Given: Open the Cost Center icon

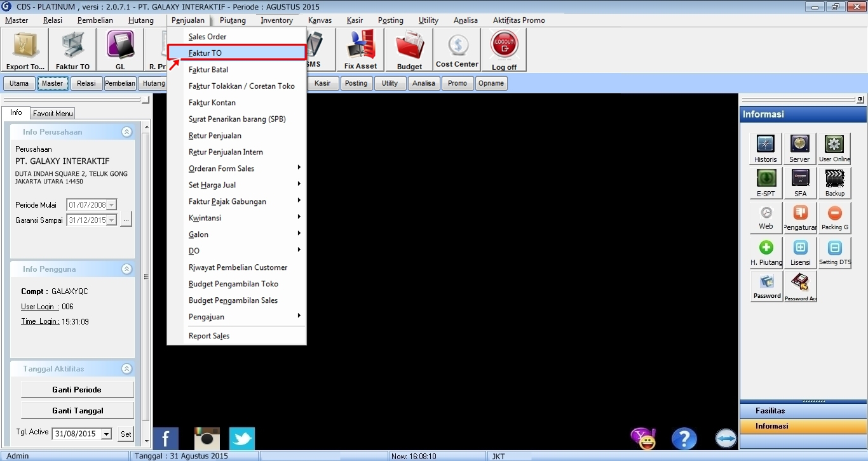Looking at the screenshot, I should (457, 50).
